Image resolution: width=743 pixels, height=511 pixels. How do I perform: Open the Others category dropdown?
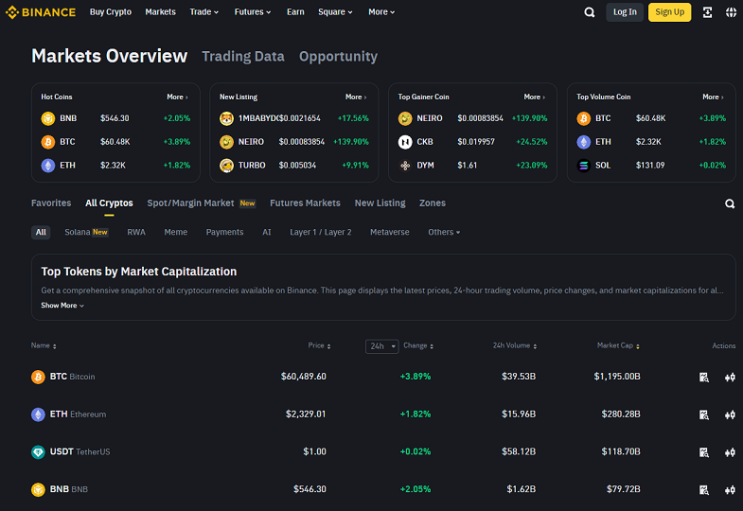pyautogui.click(x=444, y=232)
